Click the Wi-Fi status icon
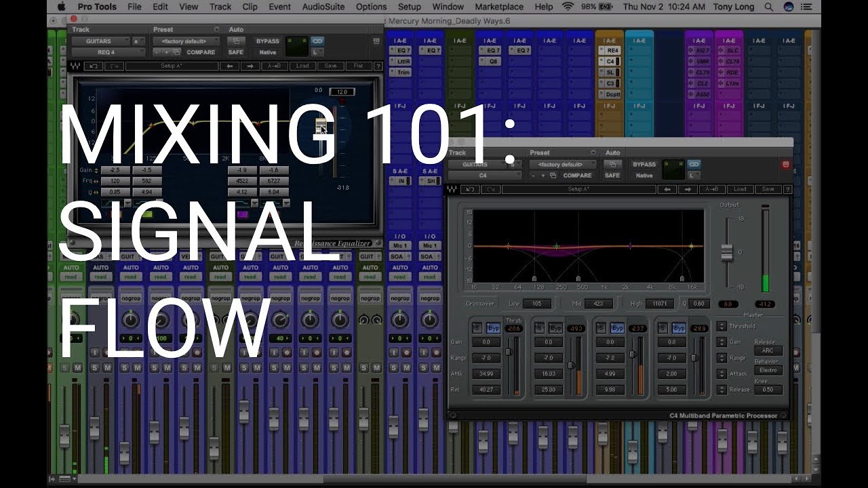The height and width of the screenshot is (488, 868). (567, 7)
